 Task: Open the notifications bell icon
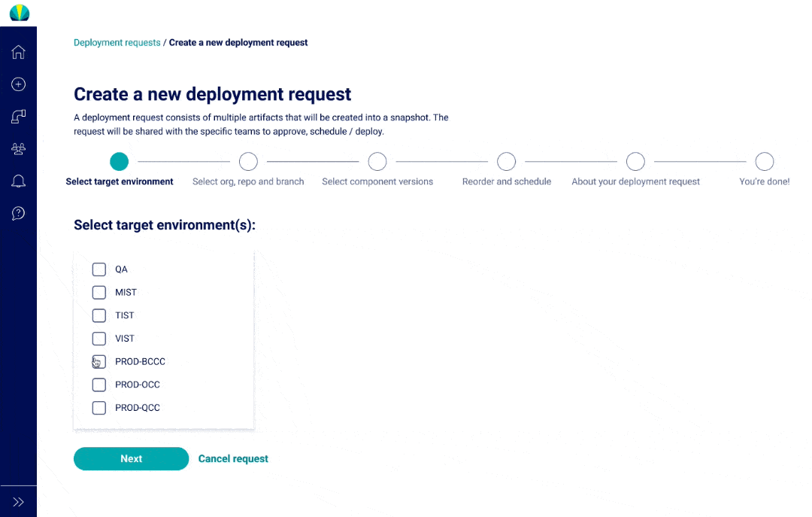tap(18, 181)
